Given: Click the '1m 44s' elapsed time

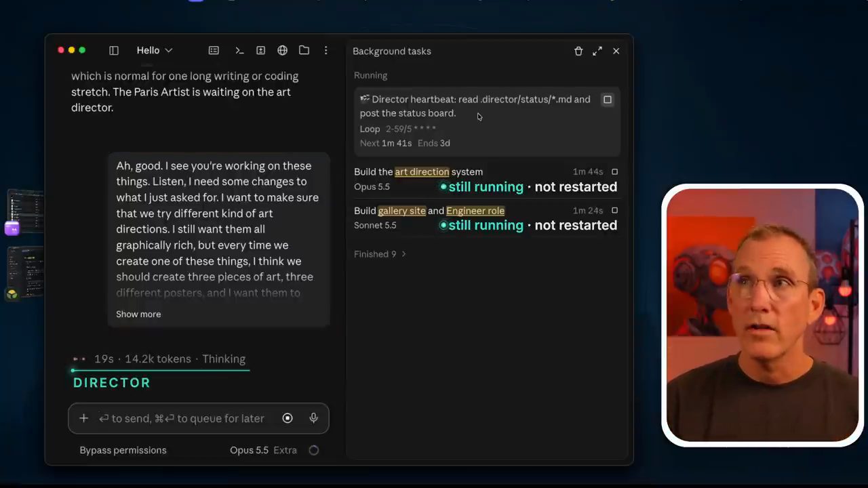Looking at the screenshot, I should [588, 172].
